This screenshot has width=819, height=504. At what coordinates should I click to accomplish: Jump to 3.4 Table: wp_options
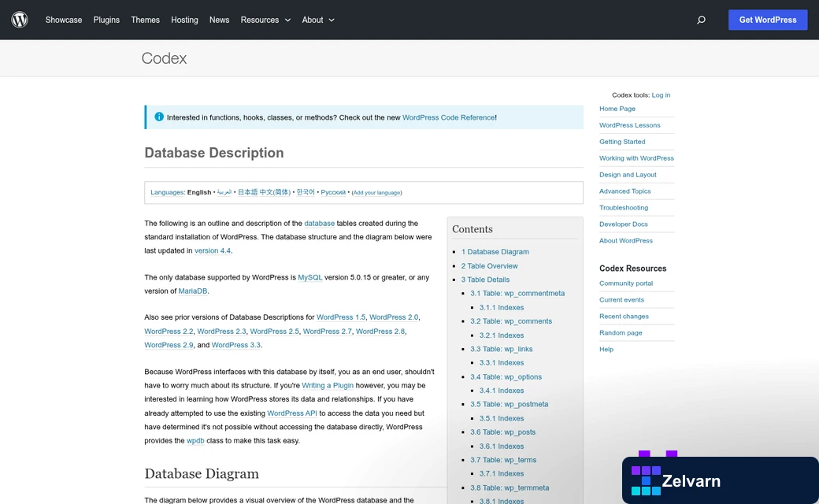pos(506,377)
